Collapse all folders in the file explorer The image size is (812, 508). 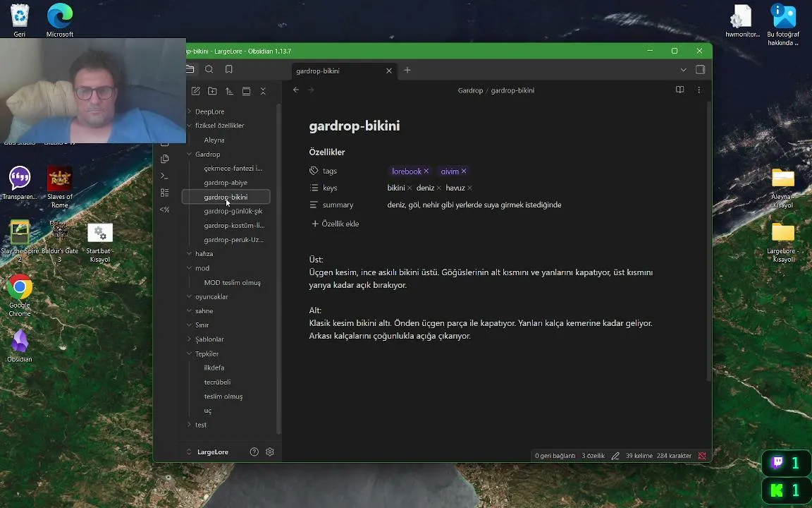[x=263, y=91]
